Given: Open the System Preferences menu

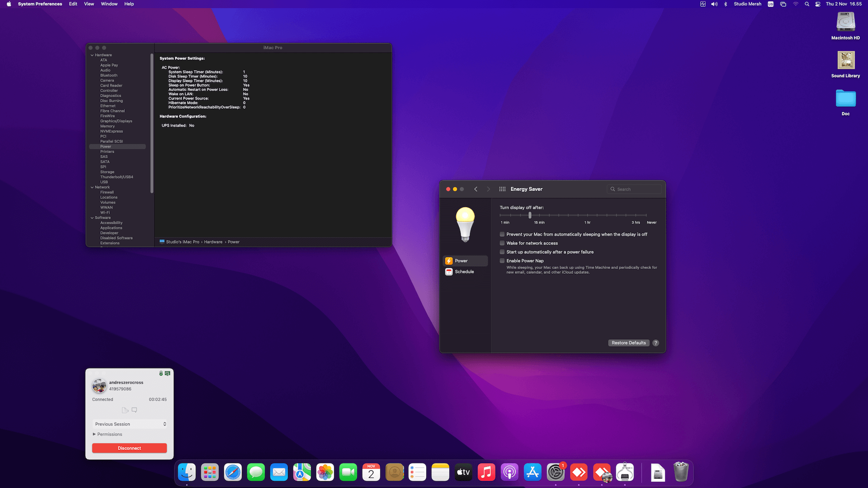Looking at the screenshot, I should [x=40, y=4].
